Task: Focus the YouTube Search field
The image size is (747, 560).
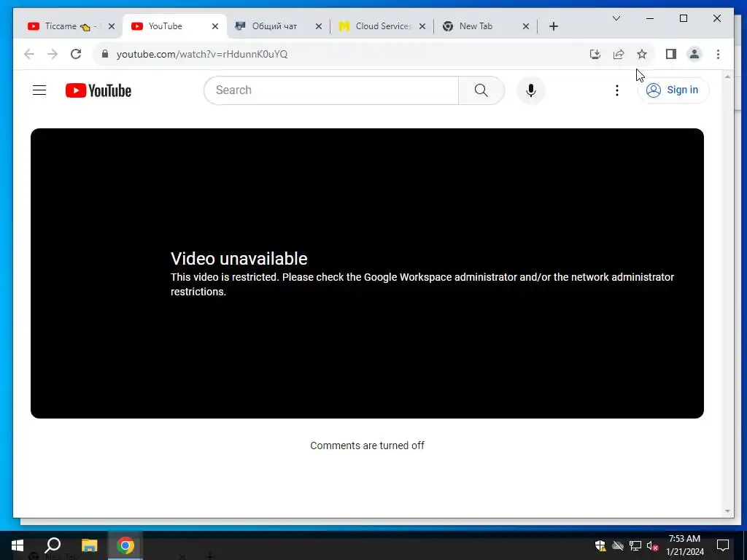Action: pos(331,90)
